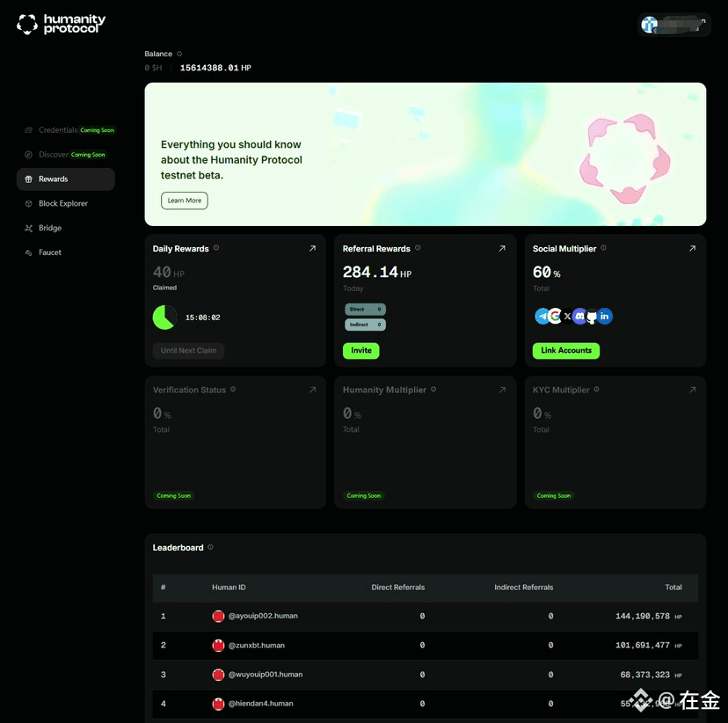Click the Verification Status info icon

click(233, 390)
